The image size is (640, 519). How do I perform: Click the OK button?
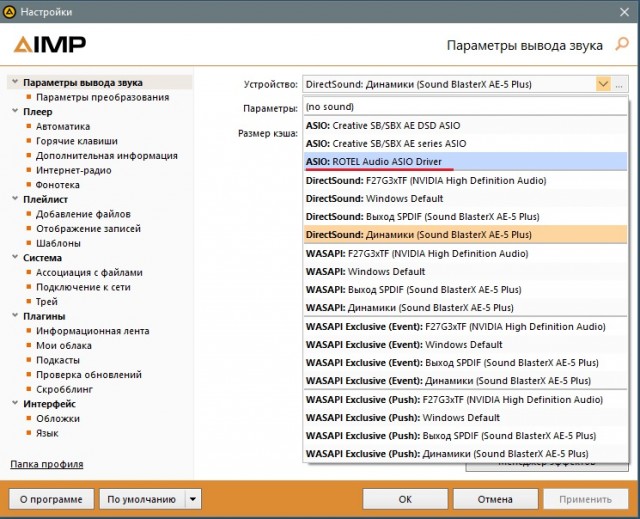click(405, 499)
